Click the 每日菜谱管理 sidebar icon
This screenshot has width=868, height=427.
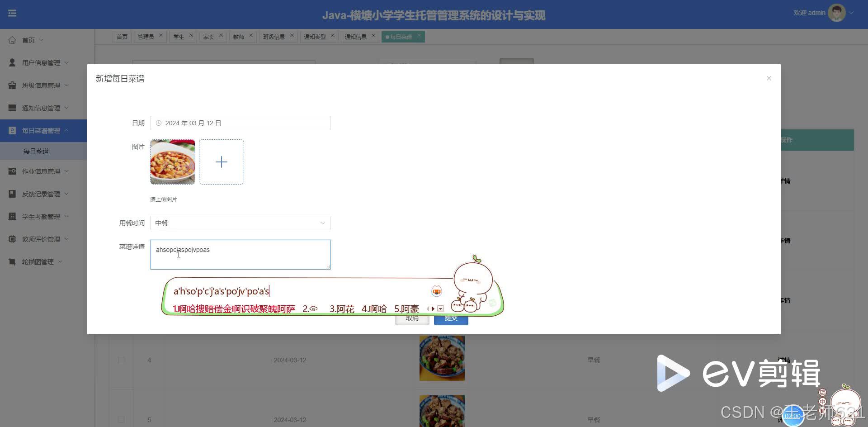pos(12,130)
